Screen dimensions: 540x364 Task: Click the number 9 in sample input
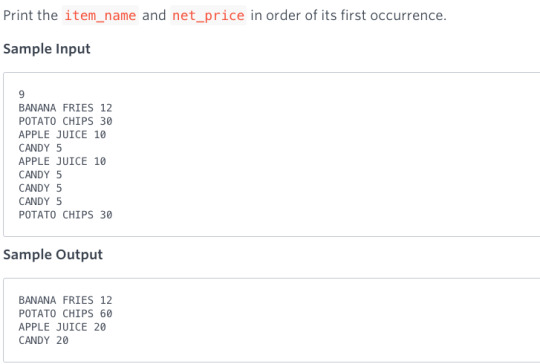(22, 94)
